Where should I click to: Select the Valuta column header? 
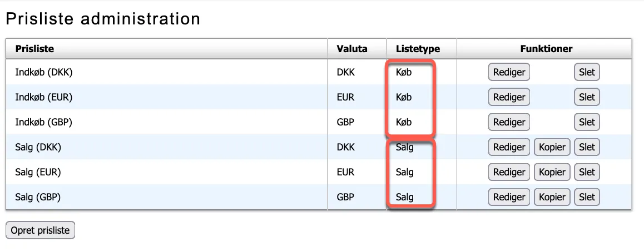coord(352,49)
